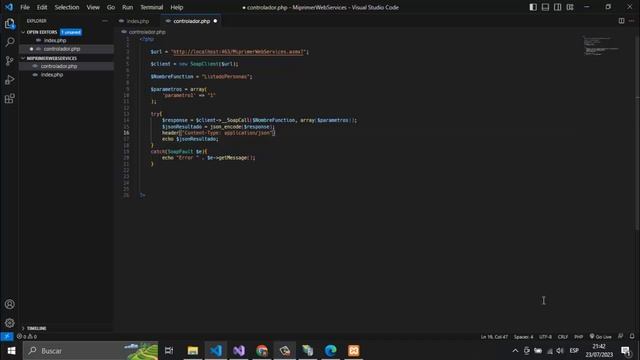
Task: Open Edit menu
Action: 42,7
